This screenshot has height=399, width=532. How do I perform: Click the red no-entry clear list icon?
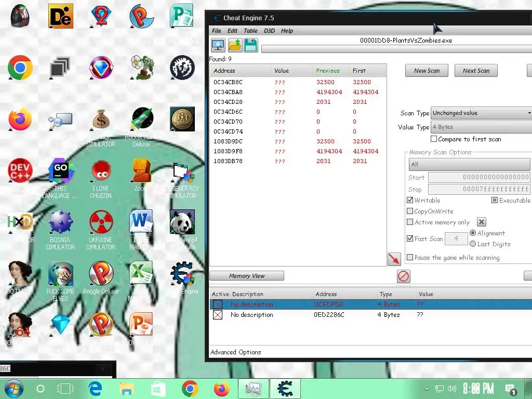coord(403,276)
